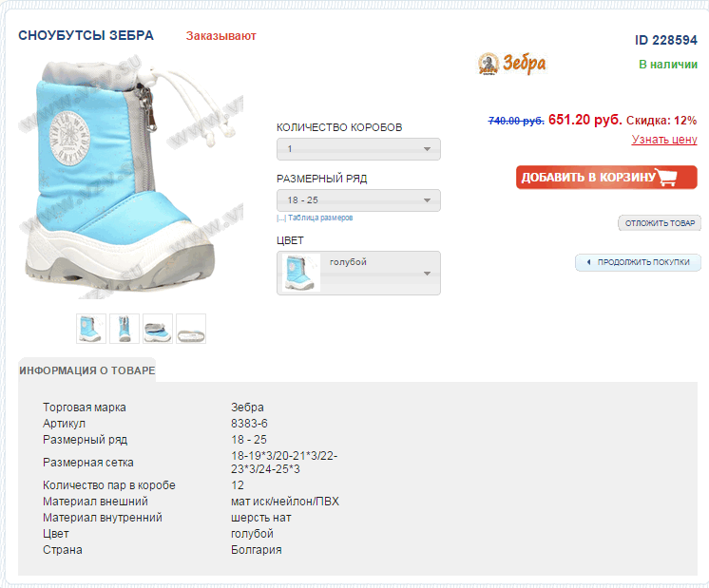
Task: Click the left arrow on Продолжить покупки
Action: click(x=588, y=262)
